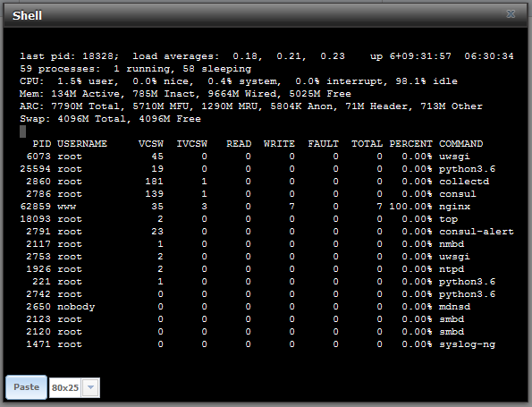
Task: Click the syslog-ng process command
Action: 468,344
